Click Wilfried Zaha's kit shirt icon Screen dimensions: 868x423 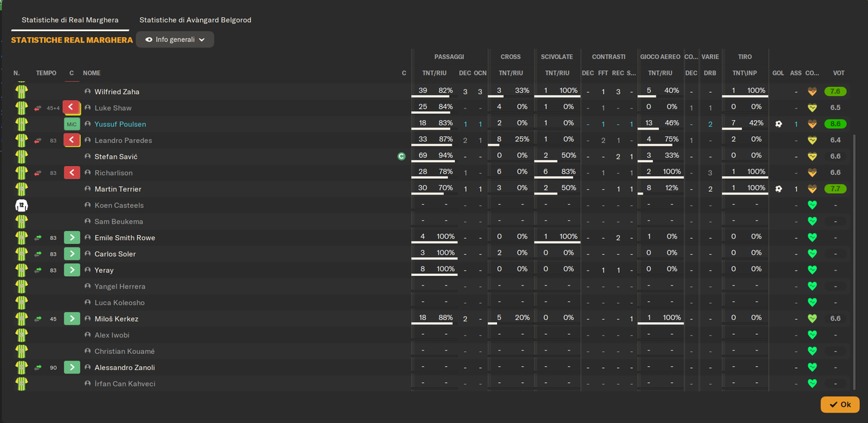(x=22, y=92)
